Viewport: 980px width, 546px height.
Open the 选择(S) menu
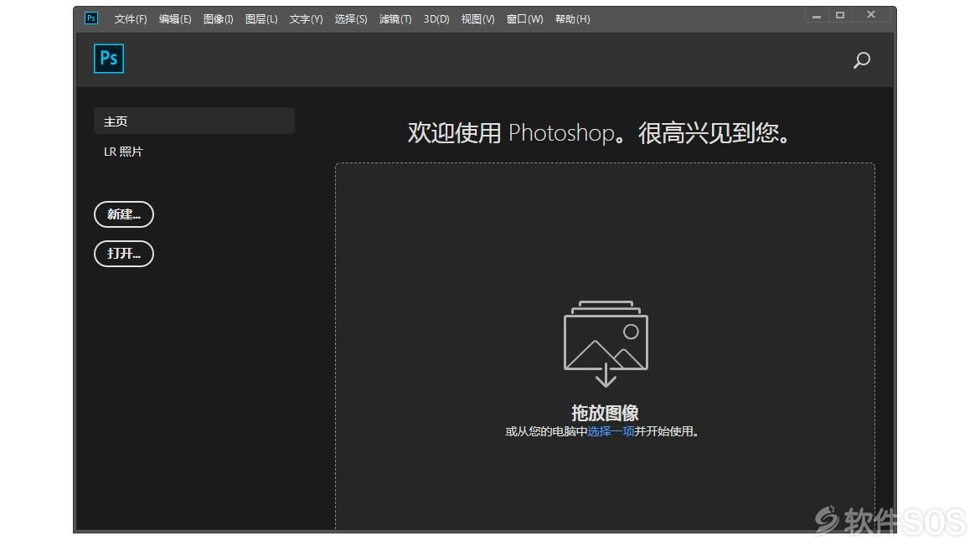[x=351, y=19]
